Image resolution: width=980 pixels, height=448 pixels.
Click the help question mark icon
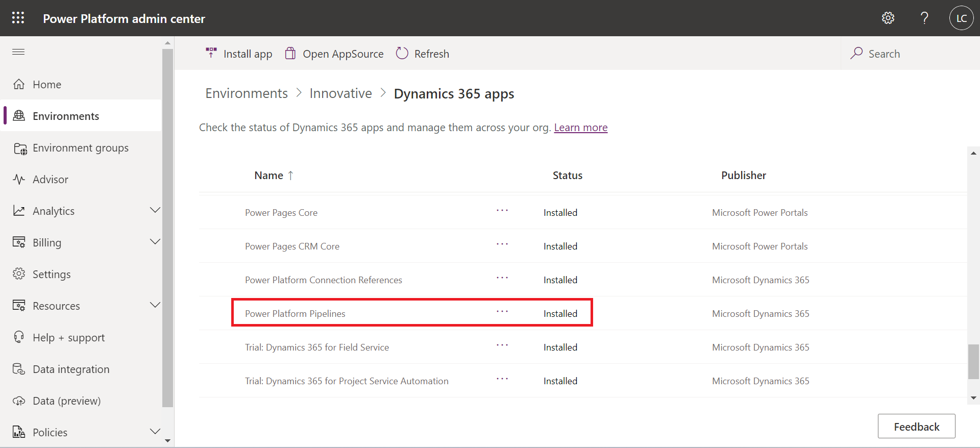pos(924,18)
